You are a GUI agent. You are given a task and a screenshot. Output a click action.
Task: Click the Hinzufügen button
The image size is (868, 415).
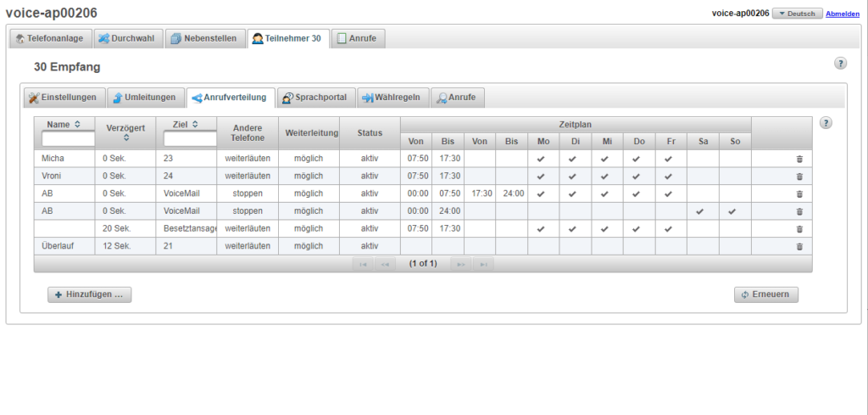(x=89, y=294)
